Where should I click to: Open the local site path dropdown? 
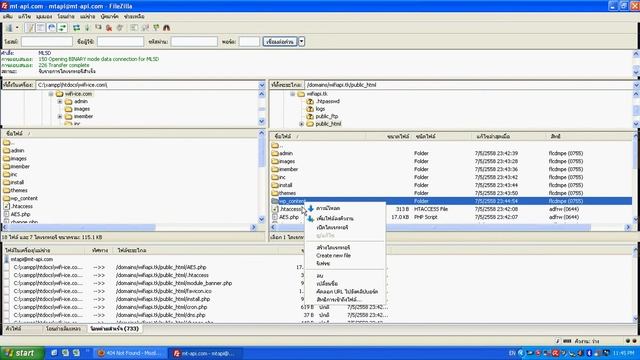[262, 85]
